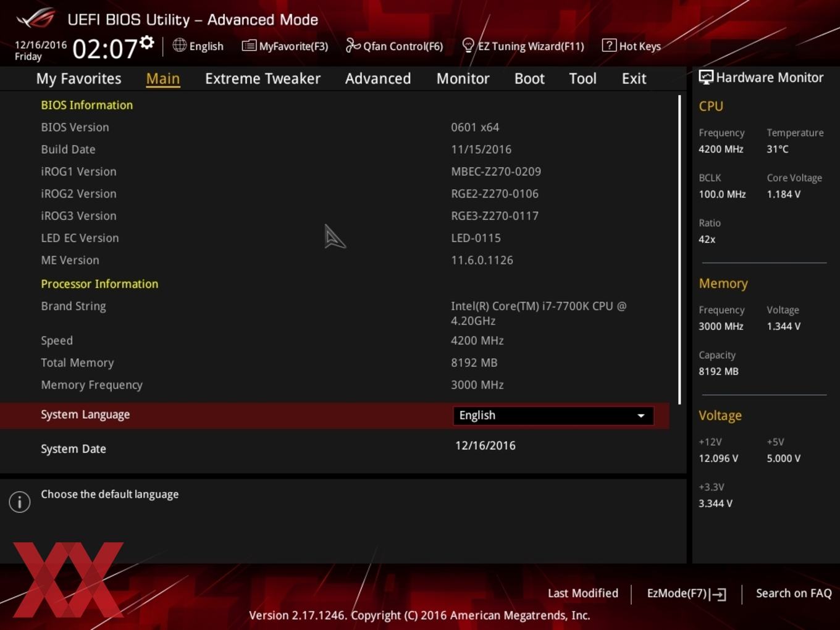Click the Processor Information heading
Image resolution: width=840 pixels, height=630 pixels.
click(x=99, y=284)
